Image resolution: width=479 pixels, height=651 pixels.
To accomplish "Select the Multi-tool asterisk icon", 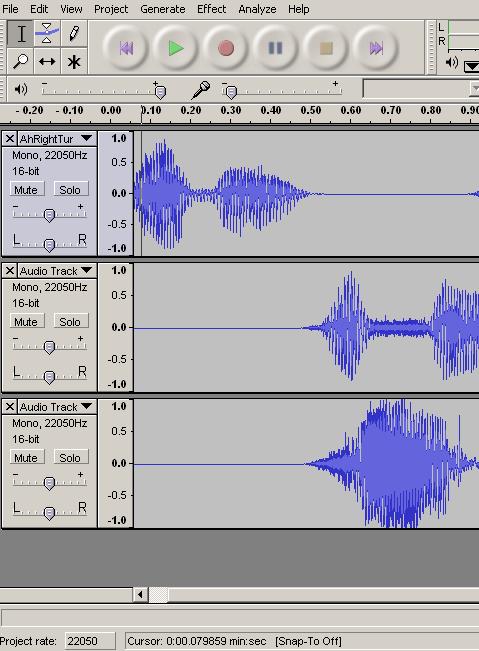I will coord(74,61).
